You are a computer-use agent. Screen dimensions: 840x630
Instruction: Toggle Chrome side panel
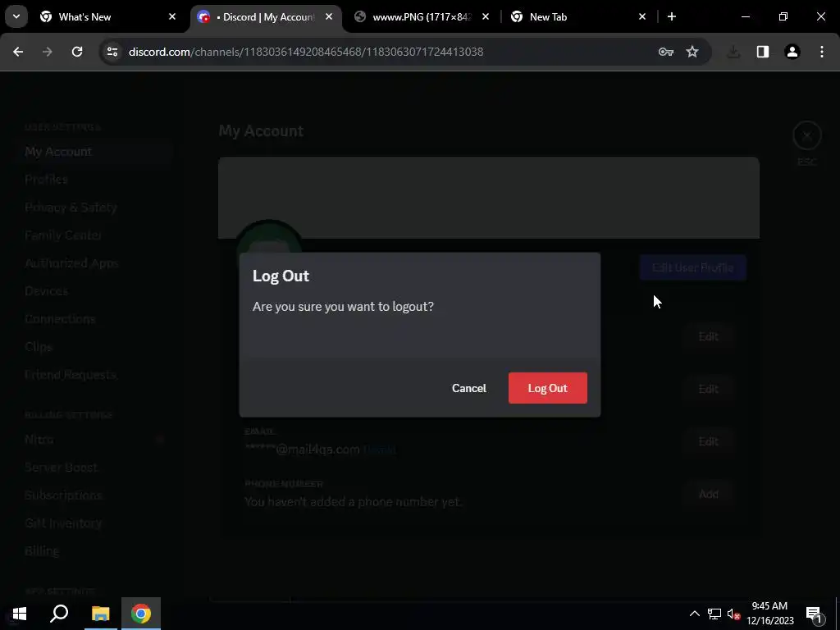pos(763,52)
